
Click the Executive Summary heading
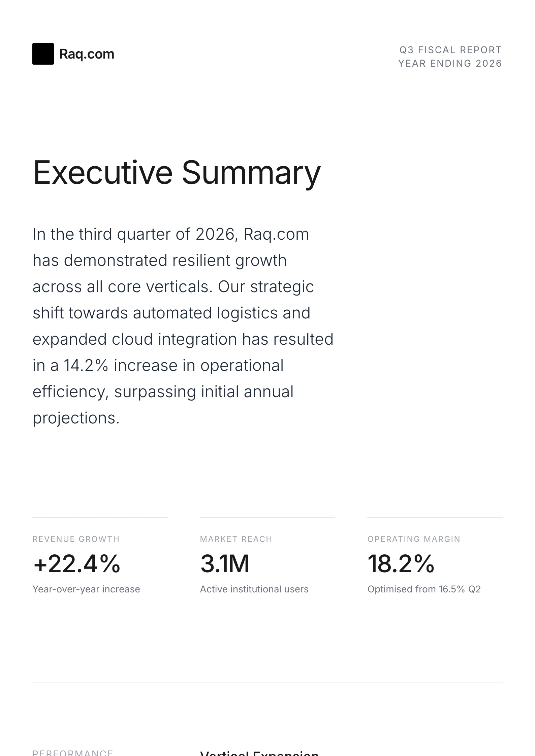pyautogui.click(x=177, y=173)
